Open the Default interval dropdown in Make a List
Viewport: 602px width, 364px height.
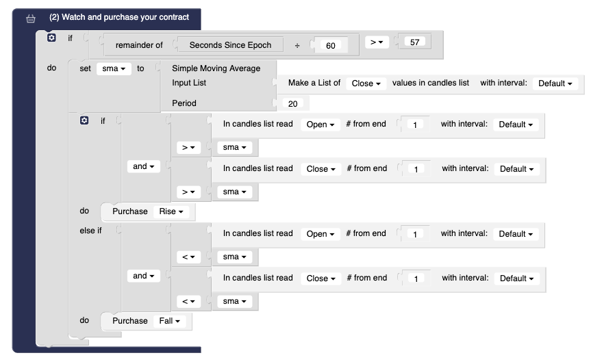(x=555, y=83)
